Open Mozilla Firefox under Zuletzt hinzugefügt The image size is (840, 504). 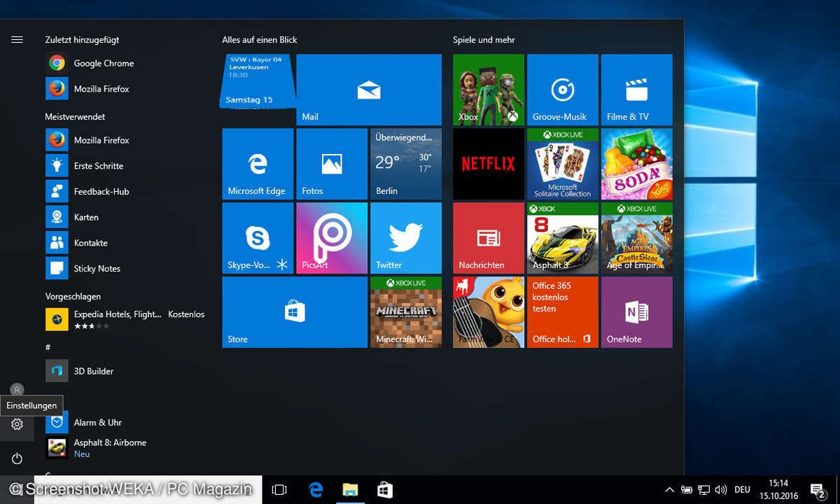[x=126, y=89]
